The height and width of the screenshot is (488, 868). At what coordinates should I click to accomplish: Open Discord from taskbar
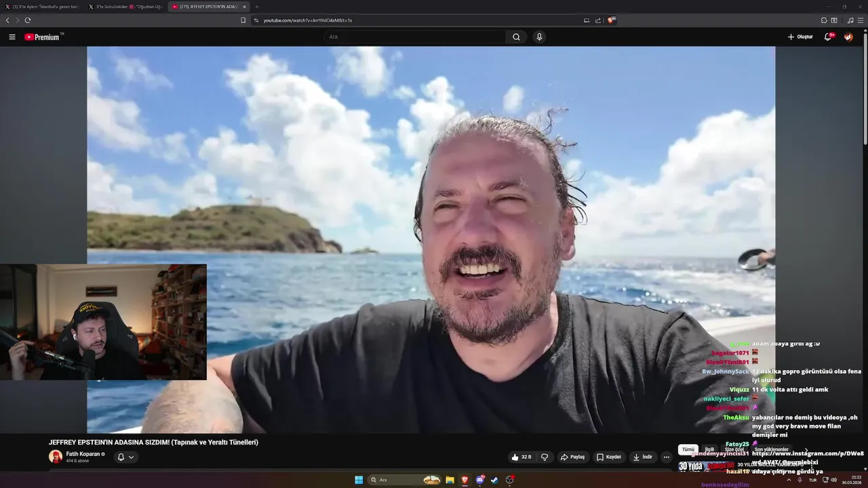480,480
